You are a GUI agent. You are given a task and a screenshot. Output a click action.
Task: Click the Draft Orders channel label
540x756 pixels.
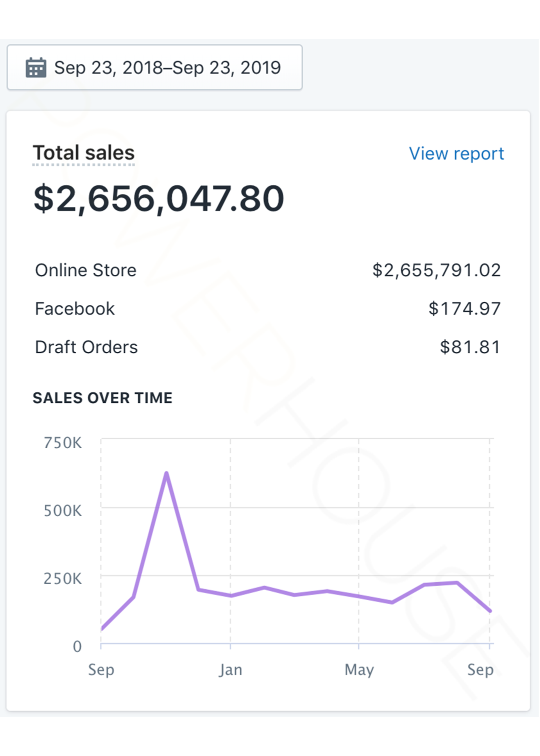point(86,347)
